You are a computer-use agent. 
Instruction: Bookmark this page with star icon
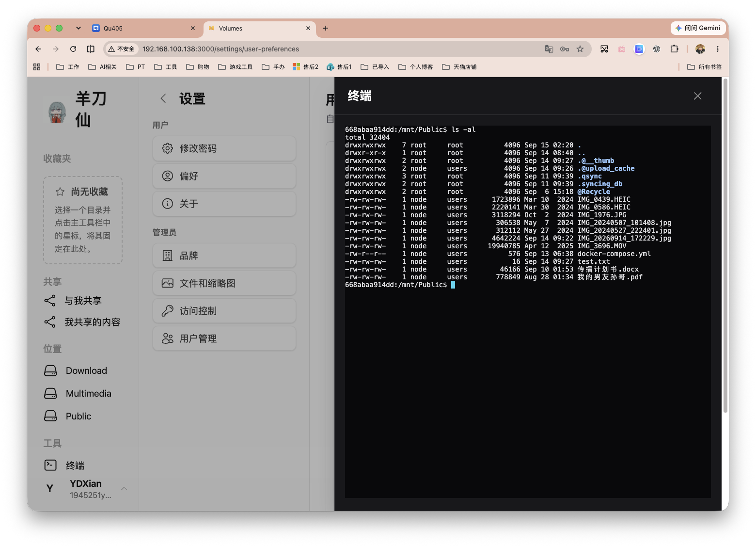pyautogui.click(x=580, y=49)
